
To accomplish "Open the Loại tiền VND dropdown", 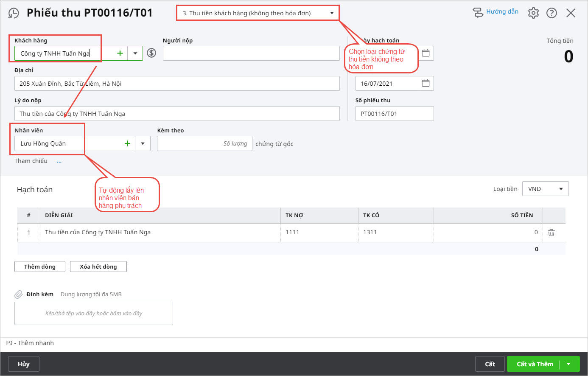I will (545, 189).
